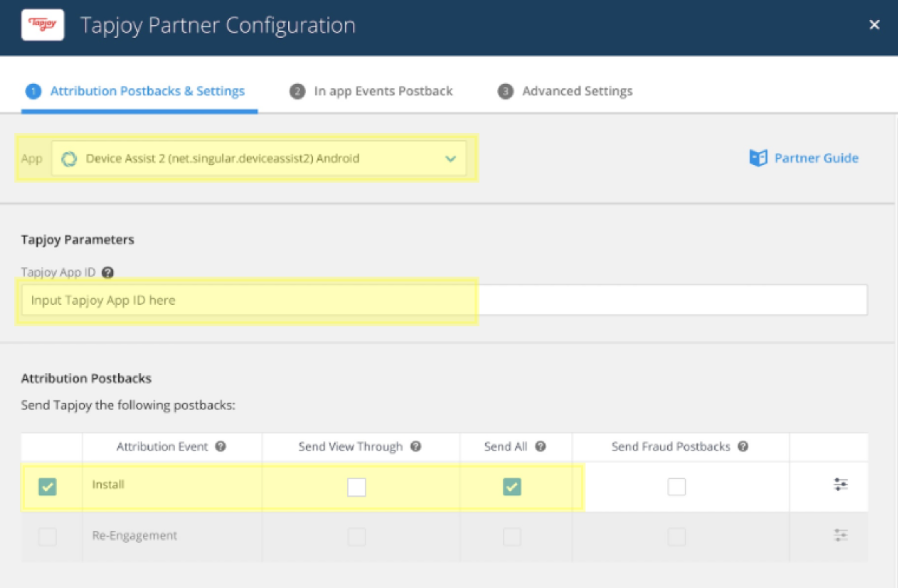Open the Partner Guide link
The image size is (898, 588).
tap(816, 158)
